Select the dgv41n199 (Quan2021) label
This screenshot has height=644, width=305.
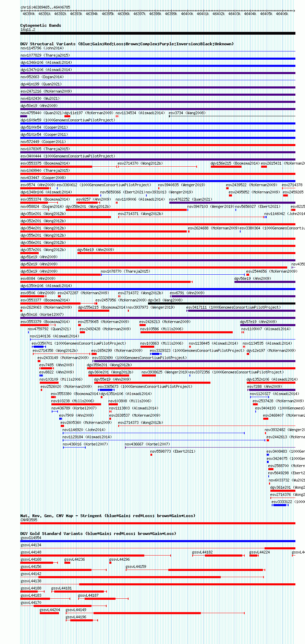[x=41, y=84]
